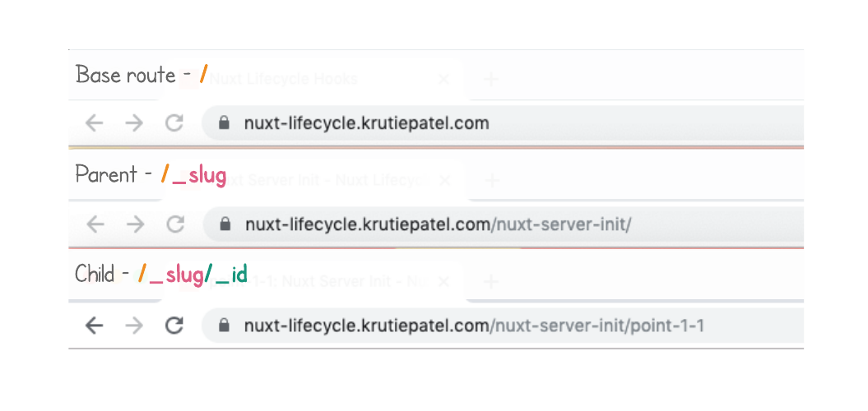The image size is (868, 411).
Task: Close the tab in the Child route row
Action: pyautogui.click(x=443, y=281)
